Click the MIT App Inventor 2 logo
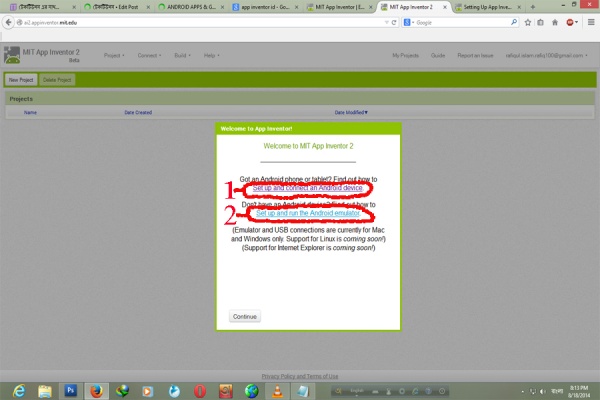600x400 pixels. 12,55
